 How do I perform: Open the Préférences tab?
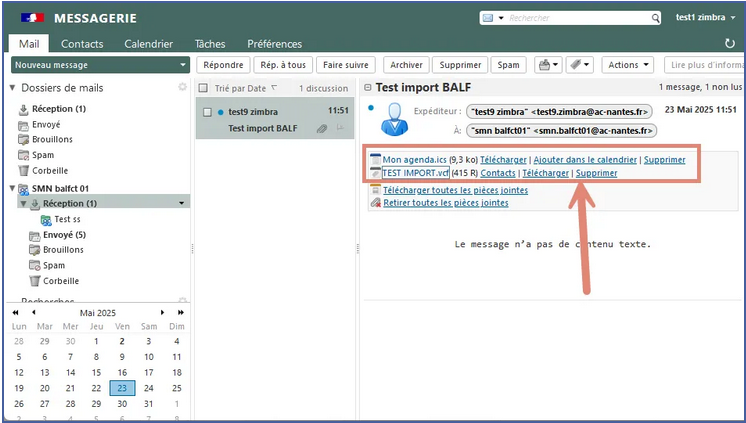[274, 44]
